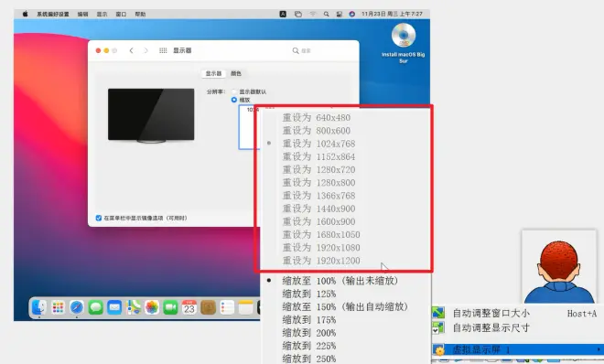
Task: Click the display monitor preview image
Action: click(x=151, y=115)
